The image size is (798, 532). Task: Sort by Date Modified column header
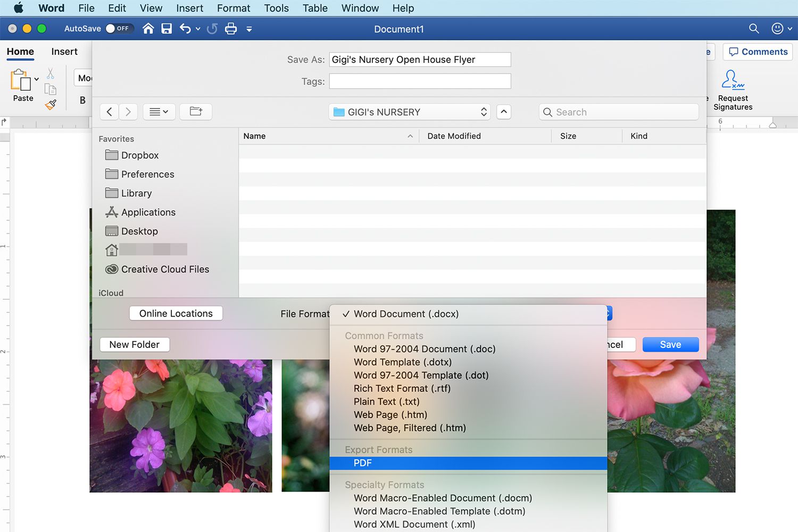pos(485,136)
